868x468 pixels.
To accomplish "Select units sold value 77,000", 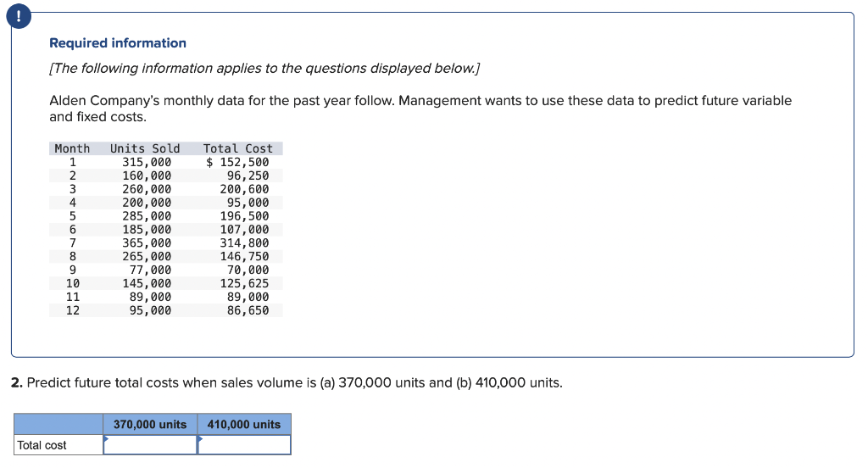I will pos(150,270).
